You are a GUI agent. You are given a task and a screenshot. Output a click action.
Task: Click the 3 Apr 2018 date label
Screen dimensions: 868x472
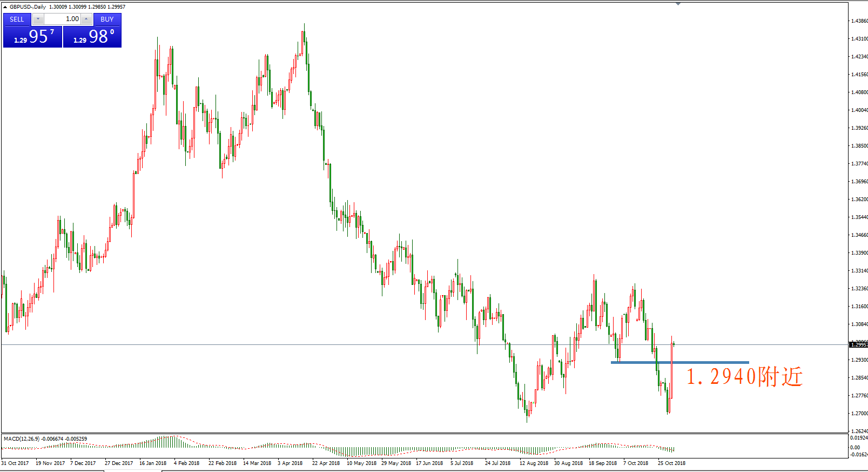290,463
